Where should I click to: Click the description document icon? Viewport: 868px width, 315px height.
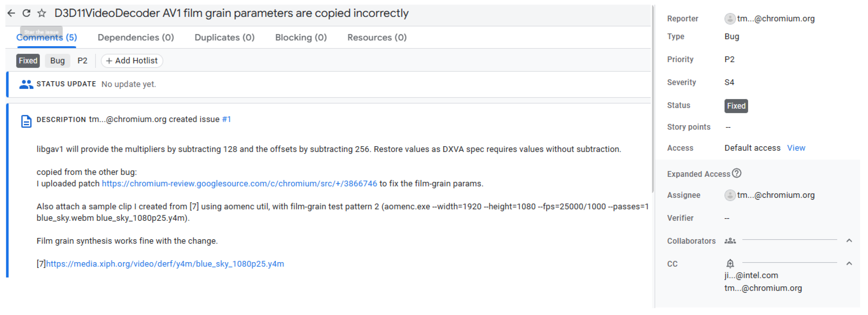[26, 121]
